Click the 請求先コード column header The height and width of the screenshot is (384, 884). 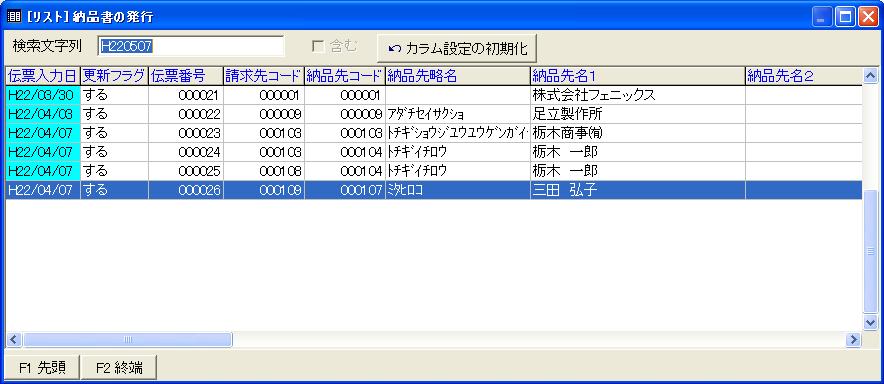click(x=264, y=76)
